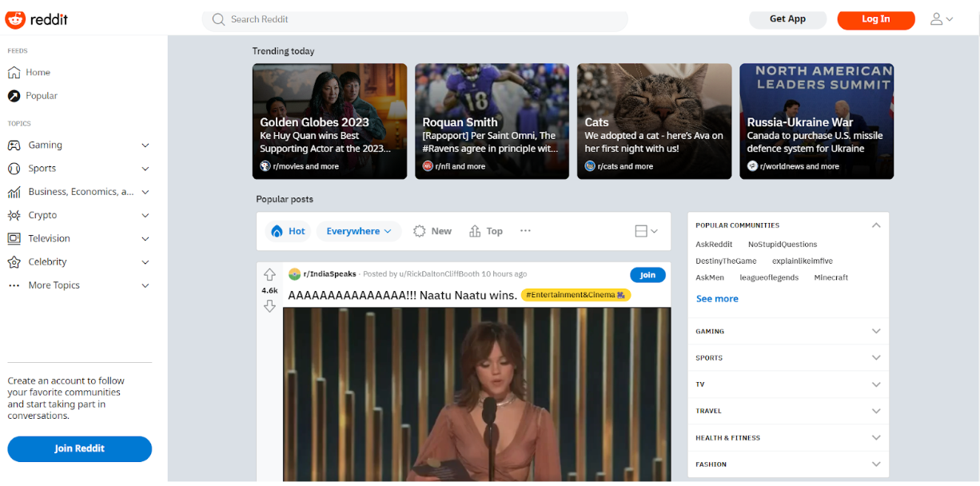Click the Log In button
The height and width of the screenshot is (486, 980).
[876, 19]
